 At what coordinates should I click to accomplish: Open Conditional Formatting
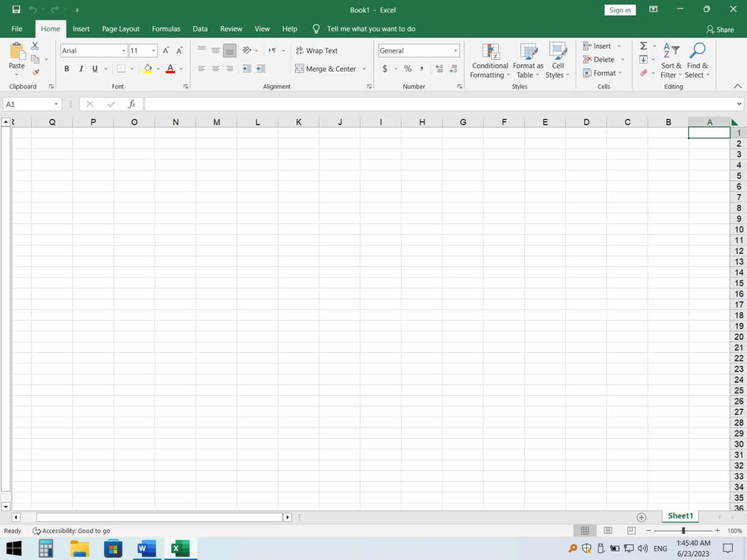point(490,61)
